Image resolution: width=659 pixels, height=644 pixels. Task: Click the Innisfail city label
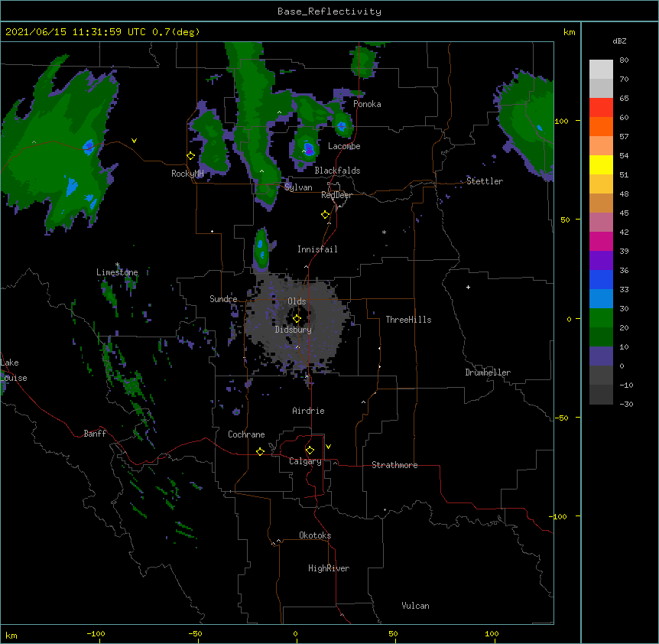tap(317, 249)
